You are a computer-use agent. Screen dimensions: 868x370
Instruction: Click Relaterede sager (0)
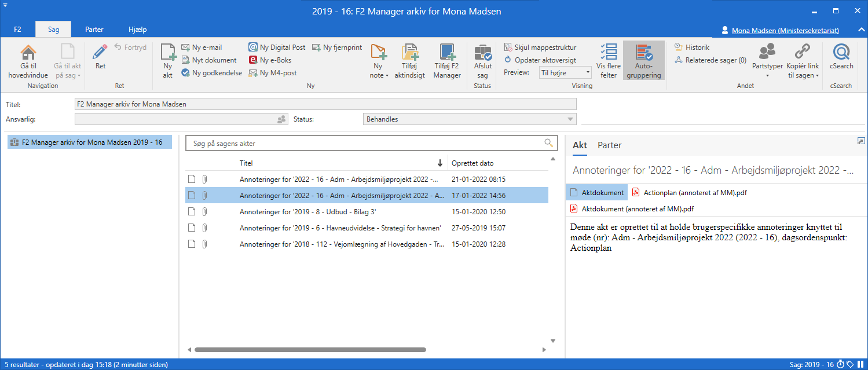click(710, 60)
